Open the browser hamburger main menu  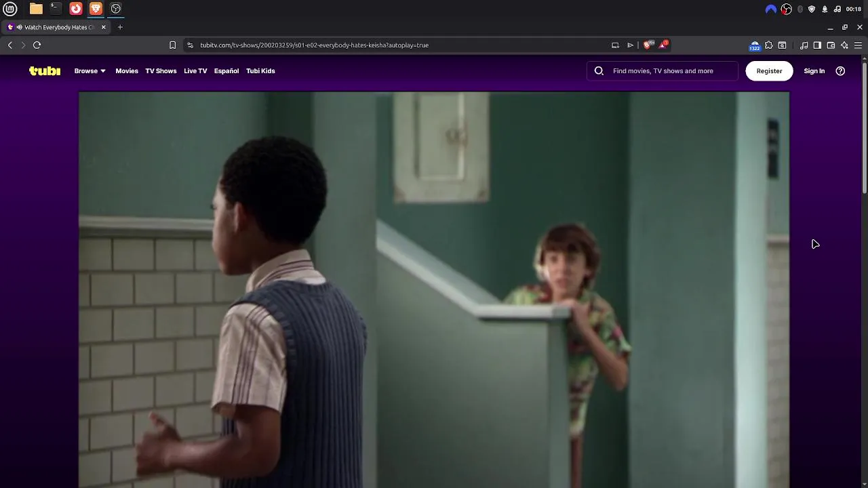pyautogui.click(x=858, y=45)
